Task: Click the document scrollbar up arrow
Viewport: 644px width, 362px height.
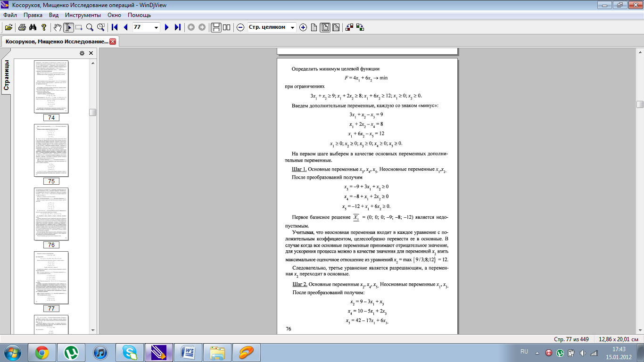Action: pos(640,51)
